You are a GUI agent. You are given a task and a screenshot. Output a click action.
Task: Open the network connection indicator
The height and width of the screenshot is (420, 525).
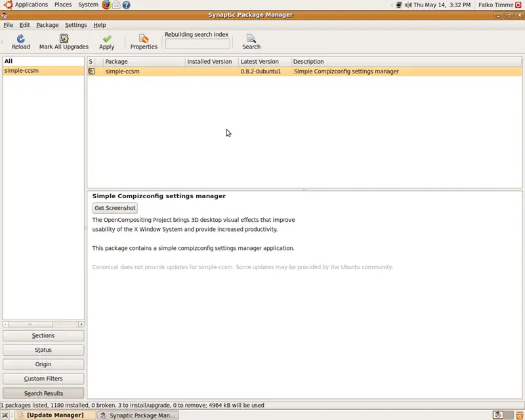click(399, 5)
